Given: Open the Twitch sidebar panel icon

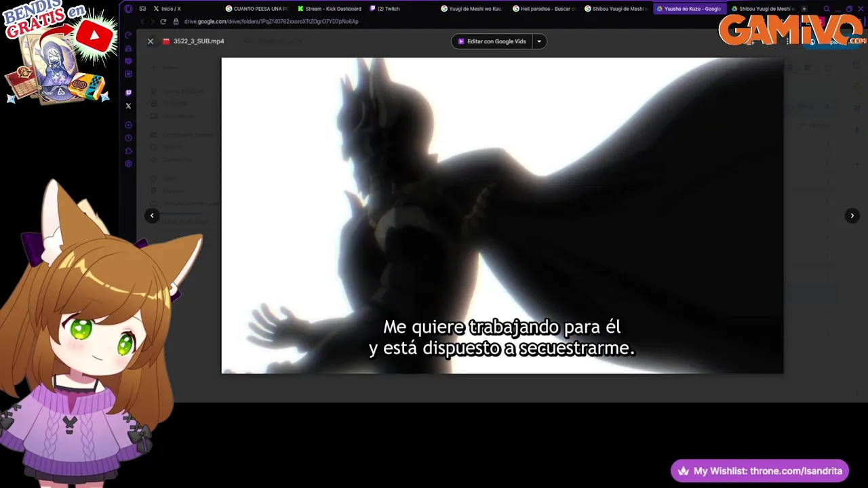Looking at the screenshot, I should [128, 93].
